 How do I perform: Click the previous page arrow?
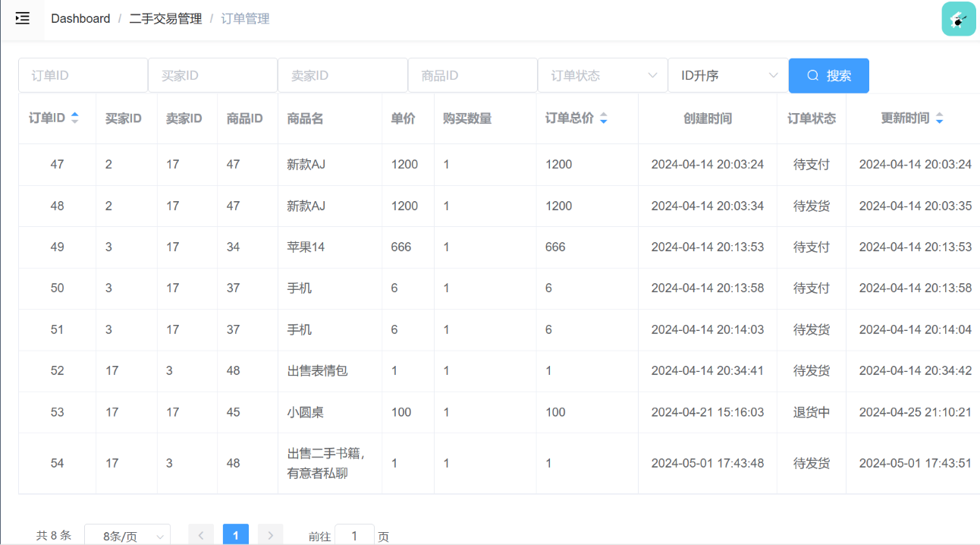[201, 535]
